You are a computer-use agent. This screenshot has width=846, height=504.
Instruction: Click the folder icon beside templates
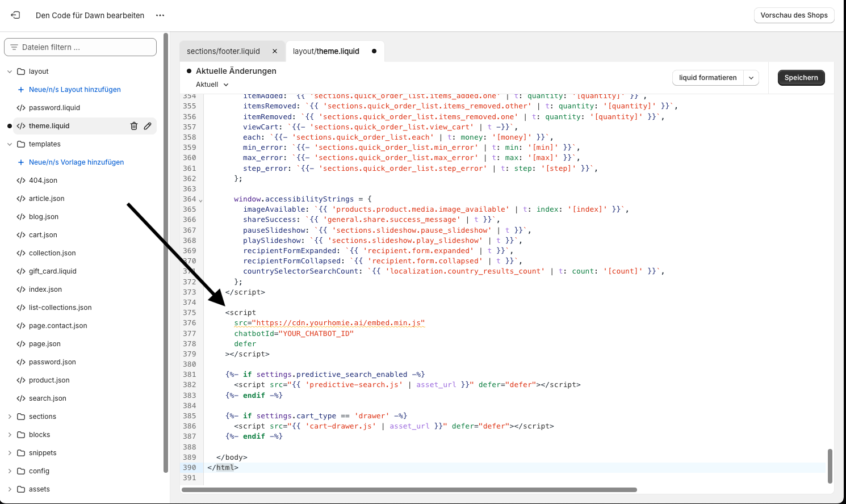coord(20,144)
